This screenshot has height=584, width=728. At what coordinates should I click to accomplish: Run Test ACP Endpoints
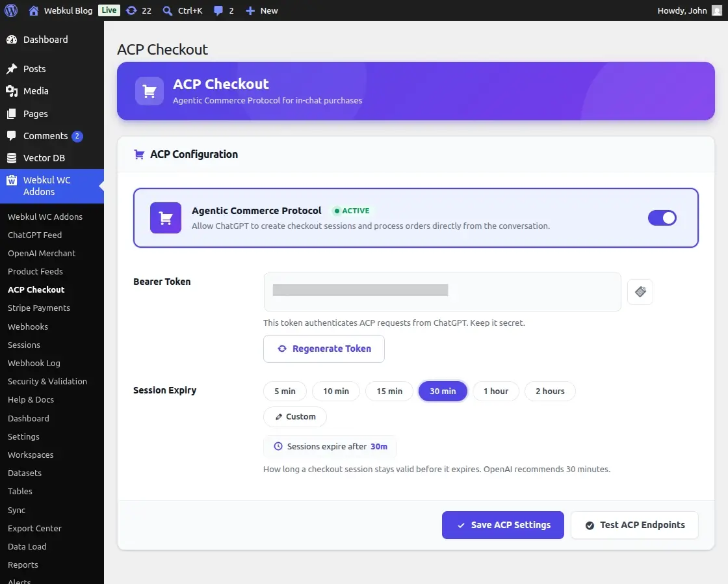pyautogui.click(x=634, y=525)
